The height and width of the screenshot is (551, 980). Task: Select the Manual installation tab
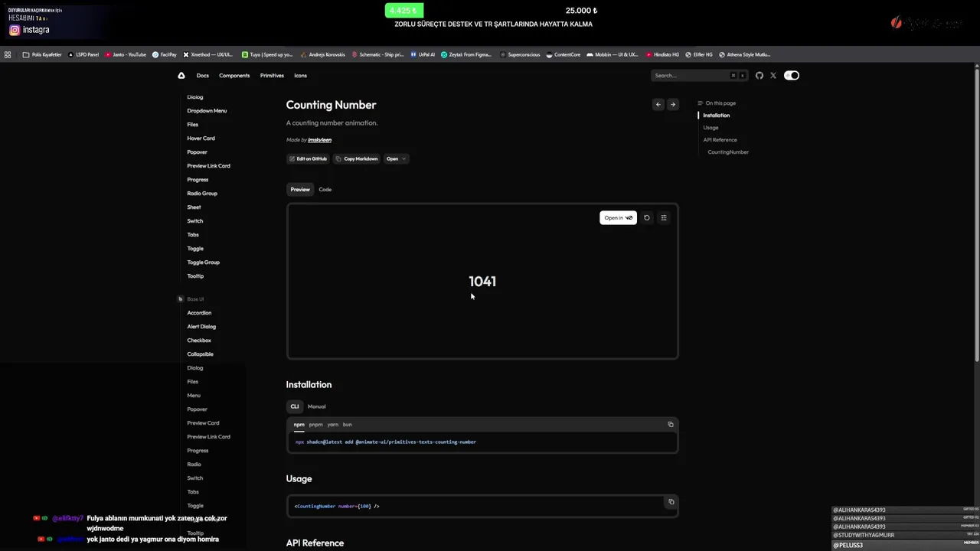point(316,406)
